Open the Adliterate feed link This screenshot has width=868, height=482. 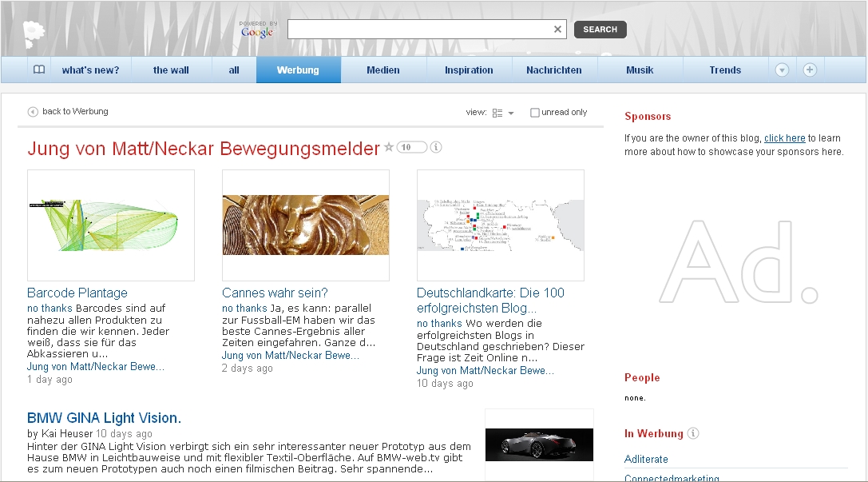(646, 459)
